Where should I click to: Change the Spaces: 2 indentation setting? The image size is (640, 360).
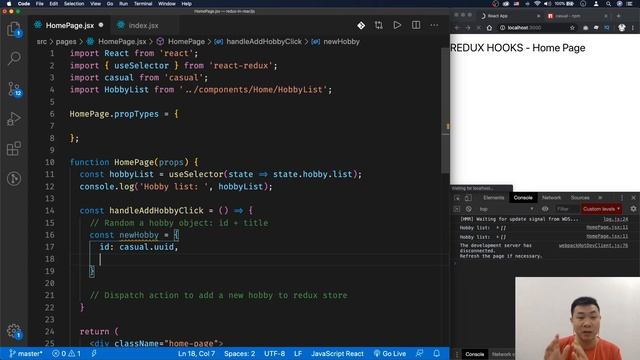tap(240, 353)
